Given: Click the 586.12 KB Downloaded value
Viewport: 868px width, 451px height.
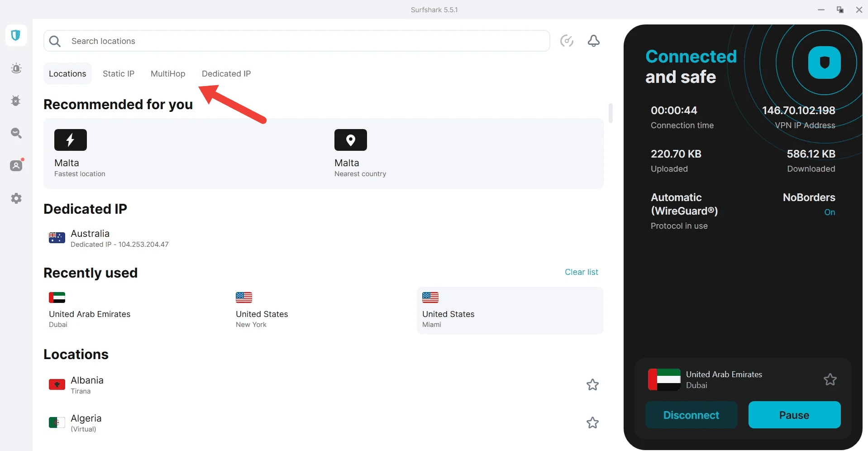Looking at the screenshot, I should coord(811,154).
